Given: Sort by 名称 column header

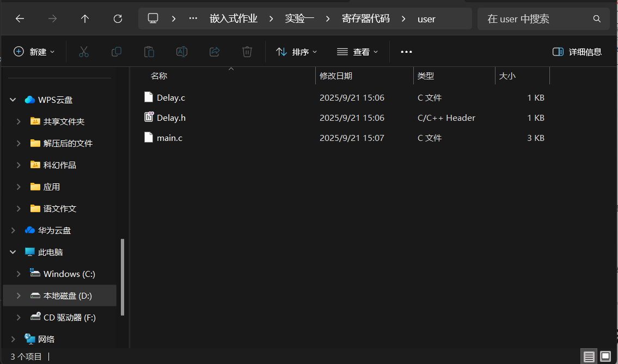Looking at the screenshot, I should (159, 76).
